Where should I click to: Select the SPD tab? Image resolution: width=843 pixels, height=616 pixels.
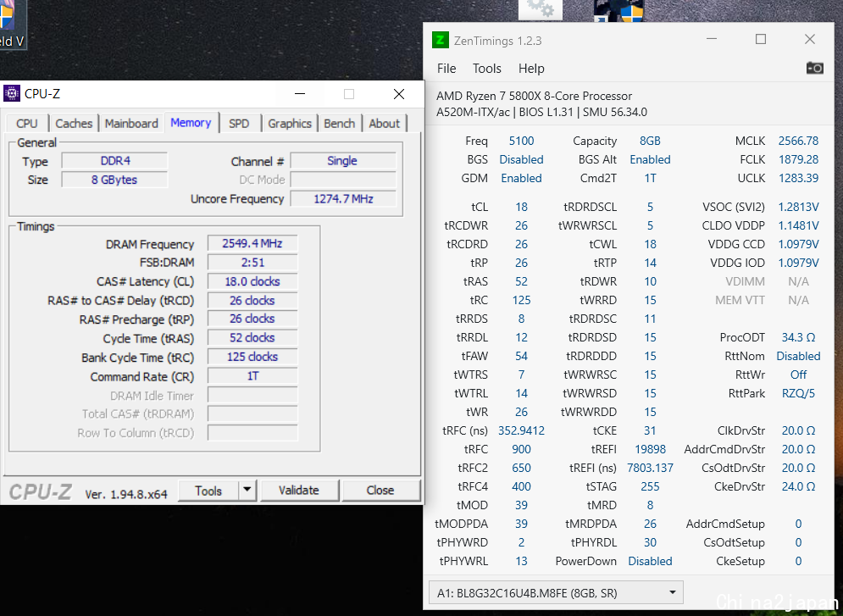[x=239, y=124]
